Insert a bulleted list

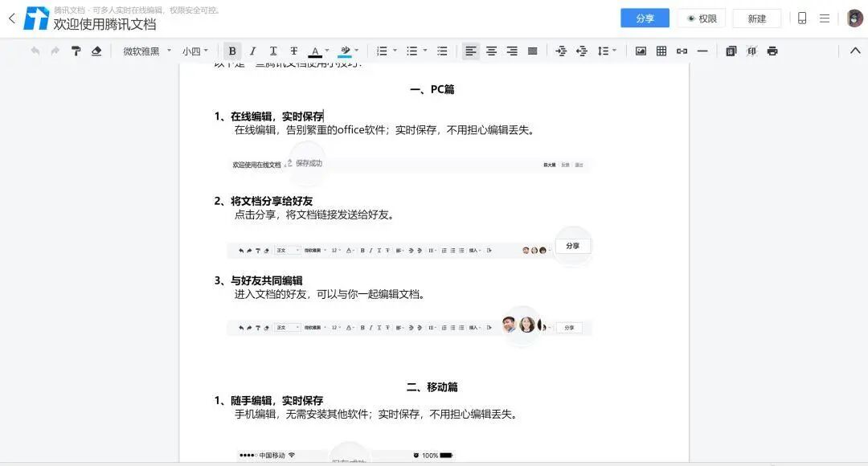coord(411,51)
